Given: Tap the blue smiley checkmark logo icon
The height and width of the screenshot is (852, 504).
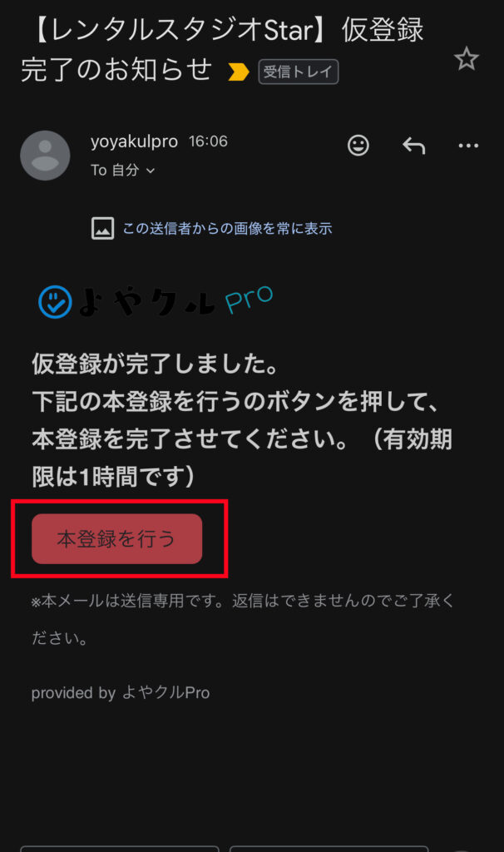Looking at the screenshot, I should coord(56,301).
